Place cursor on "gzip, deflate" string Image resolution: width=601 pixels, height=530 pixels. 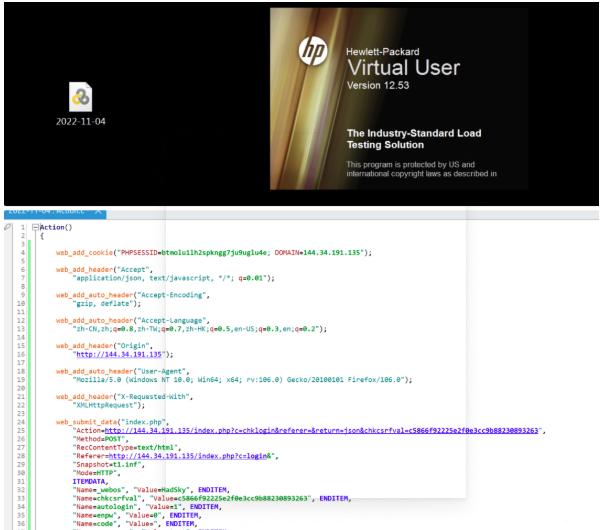(x=104, y=304)
